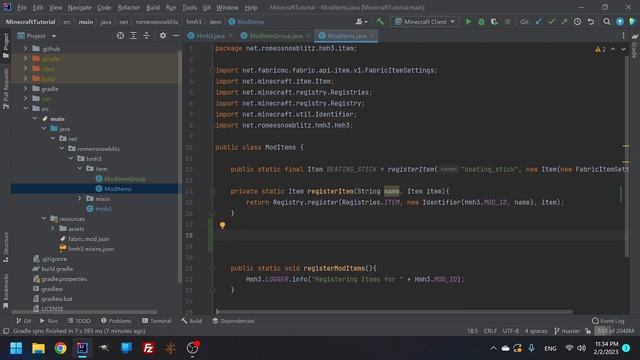Image resolution: width=640 pixels, height=360 pixels.
Task: Run with coverage icon in toolbar
Action: point(494,22)
